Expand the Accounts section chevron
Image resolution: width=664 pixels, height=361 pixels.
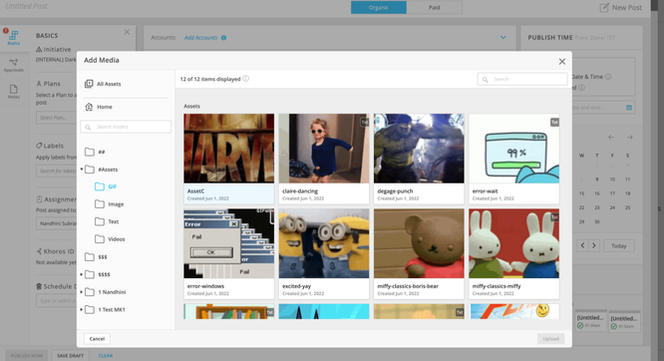point(503,37)
